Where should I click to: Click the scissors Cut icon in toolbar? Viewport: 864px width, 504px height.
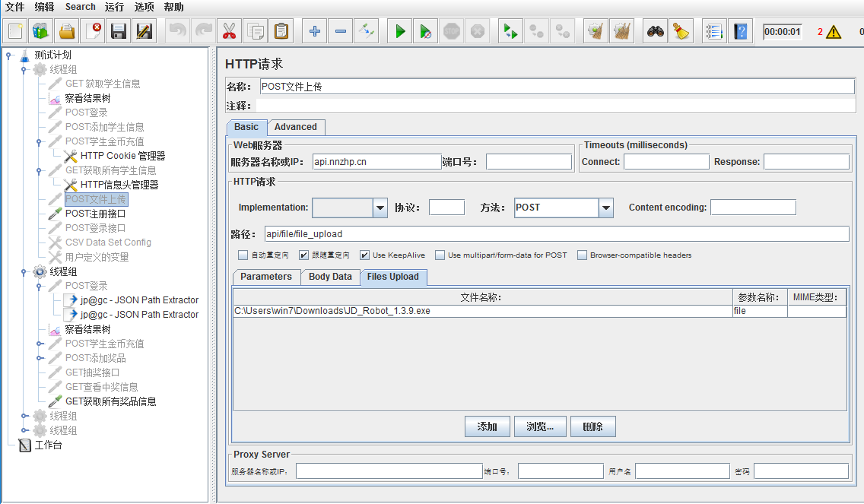tap(228, 32)
